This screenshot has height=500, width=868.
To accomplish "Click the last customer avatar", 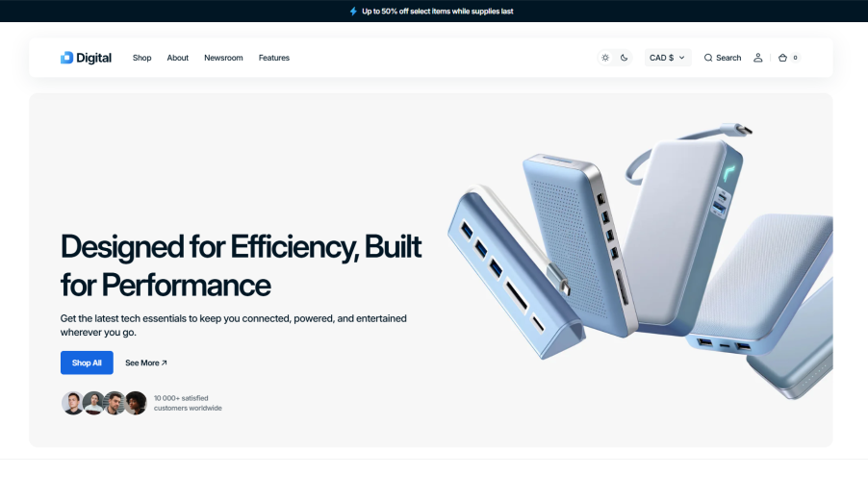I will click(x=136, y=403).
